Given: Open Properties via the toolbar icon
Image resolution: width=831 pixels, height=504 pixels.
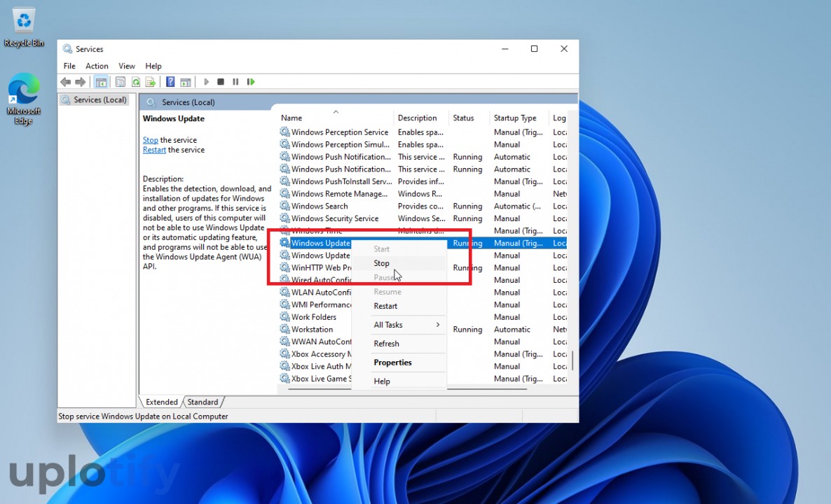Looking at the screenshot, I should 121,82.
